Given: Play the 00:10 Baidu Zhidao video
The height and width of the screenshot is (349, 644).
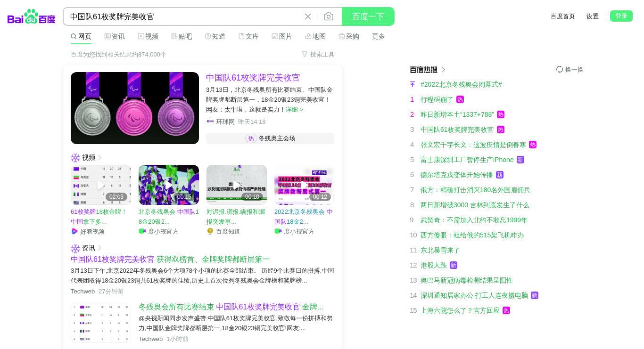Looking at the screenshot, I should coord(237,185).
